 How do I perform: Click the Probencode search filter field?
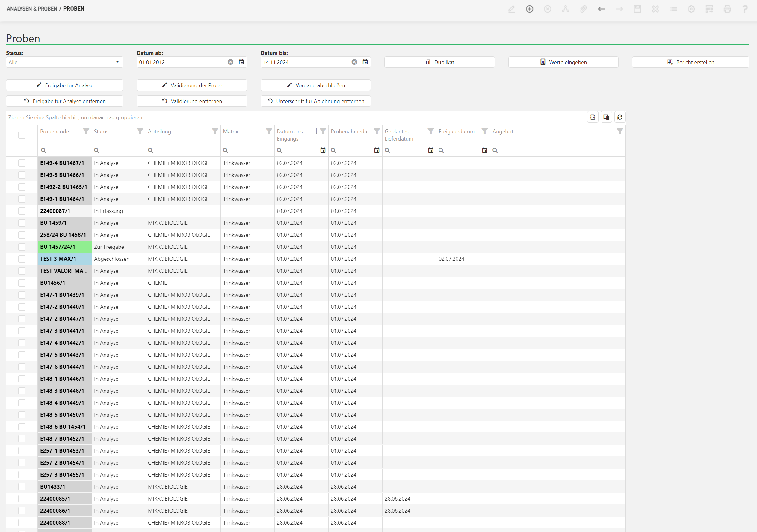point(66,150)
